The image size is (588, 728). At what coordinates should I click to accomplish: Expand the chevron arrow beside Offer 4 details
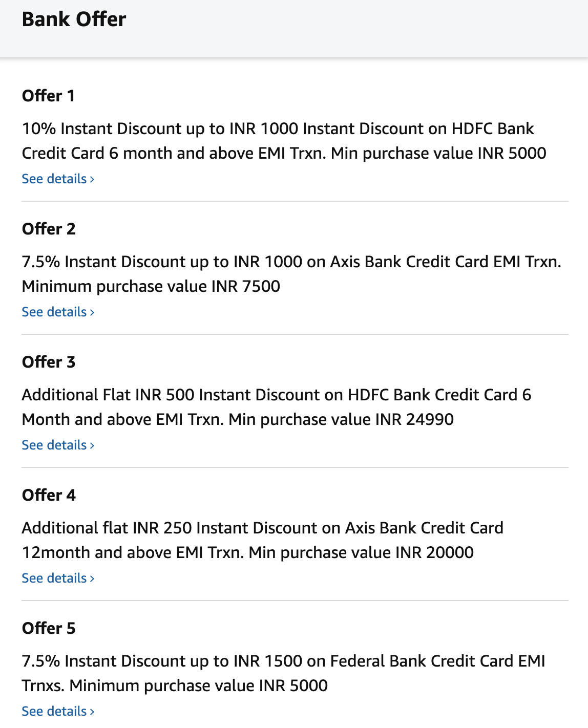[x=92, y=579]
